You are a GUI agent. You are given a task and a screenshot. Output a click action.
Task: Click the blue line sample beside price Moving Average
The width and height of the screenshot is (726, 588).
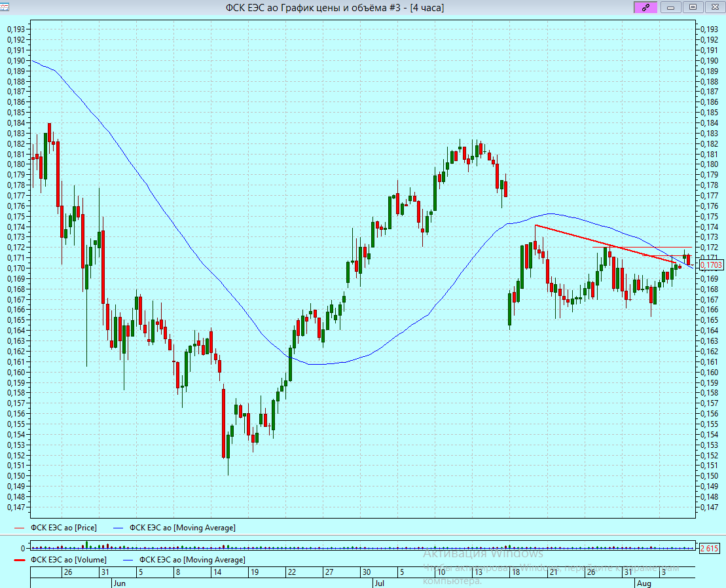118,528
